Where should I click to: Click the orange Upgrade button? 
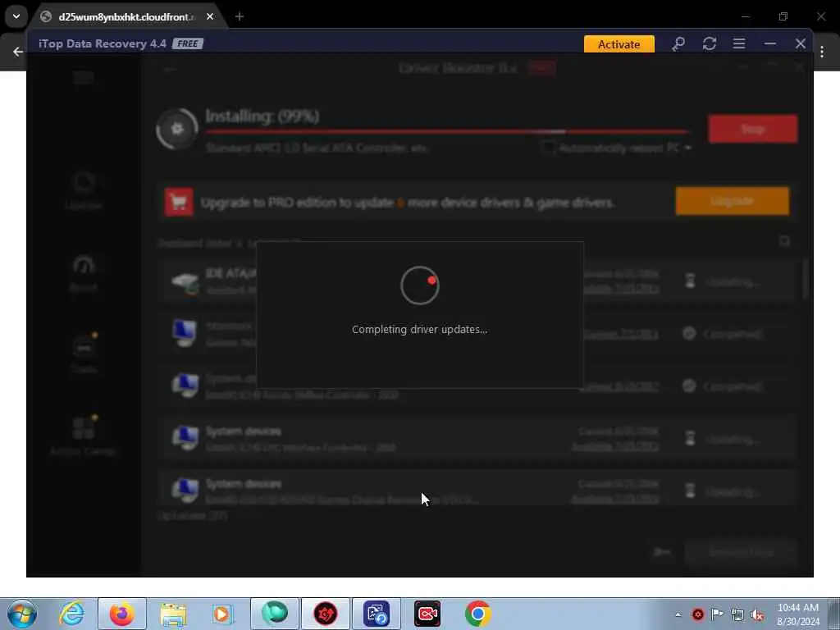click(x=732, y=201)
